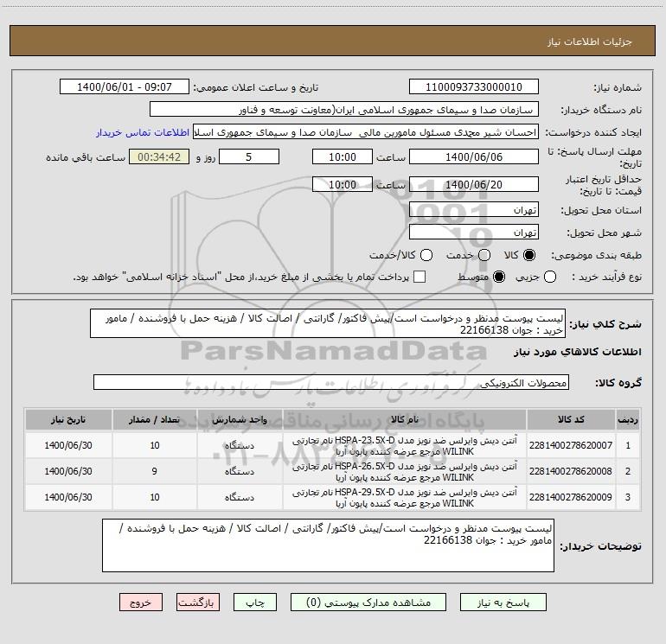
Task: Open the اطلاعات تماس خریدار link
Action: coord(143,132)
